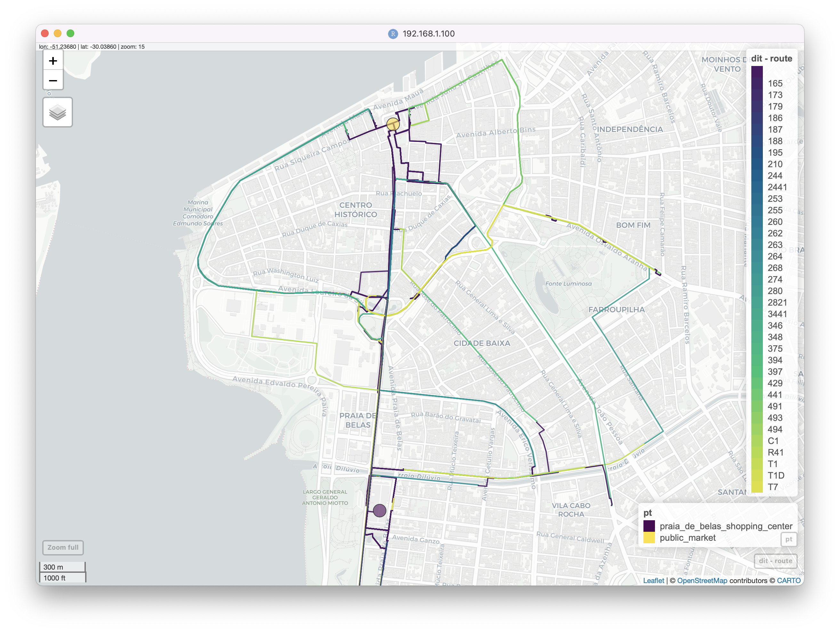Click the praia_de_belas_shopping_center legend swatch

point(649,526)
